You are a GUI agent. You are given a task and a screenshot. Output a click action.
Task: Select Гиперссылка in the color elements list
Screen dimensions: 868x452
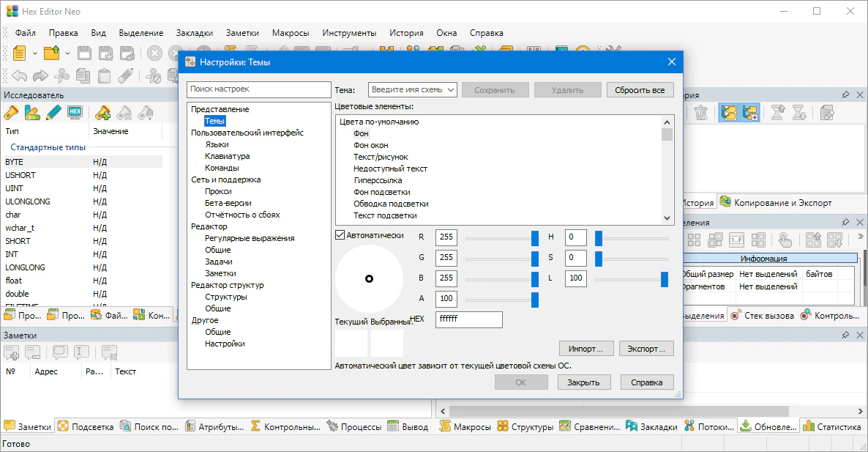(x=378, y=180)
